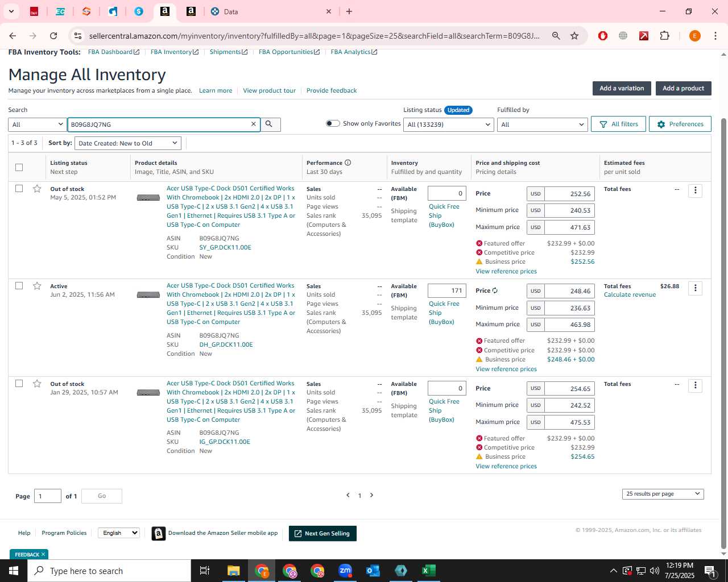The height and width of the screenshot is (582, 728).
Task: Open the FBA Analytics tool link
Action: pos(354,52)
